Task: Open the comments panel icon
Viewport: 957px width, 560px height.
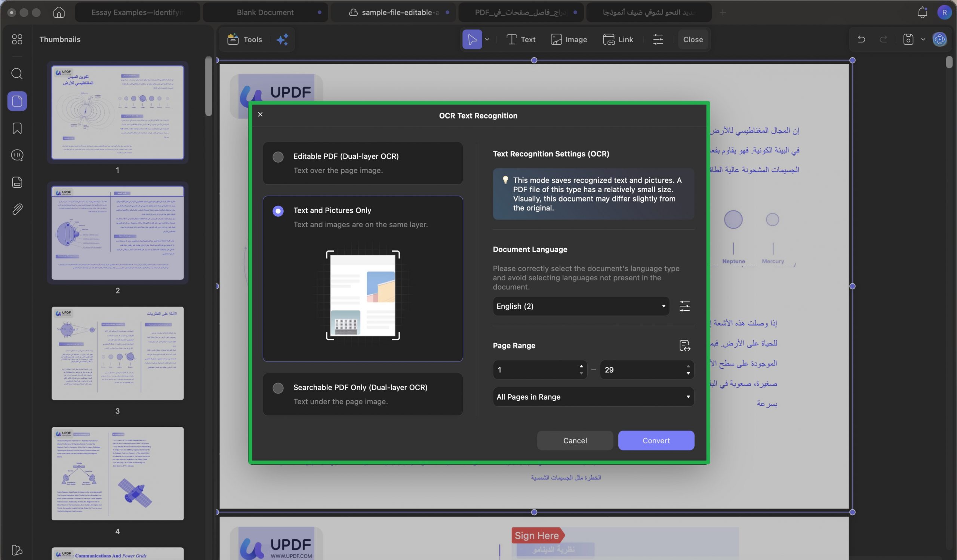Action: 17,155
